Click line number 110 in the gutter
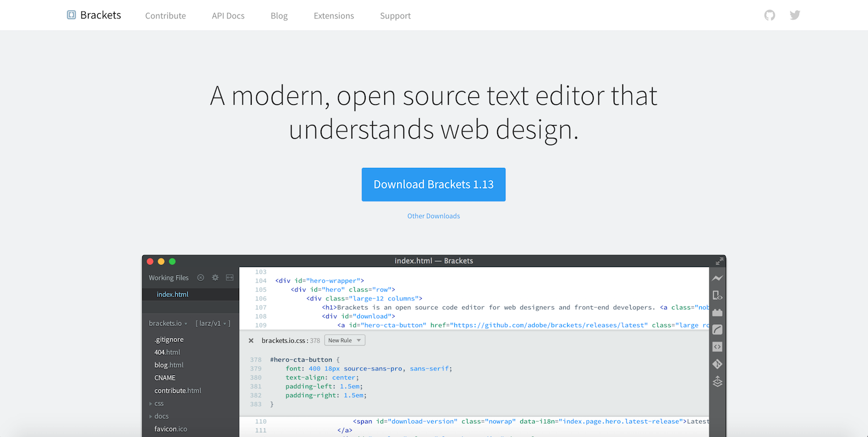The image size is (868, 437). (x=260, y=421)
